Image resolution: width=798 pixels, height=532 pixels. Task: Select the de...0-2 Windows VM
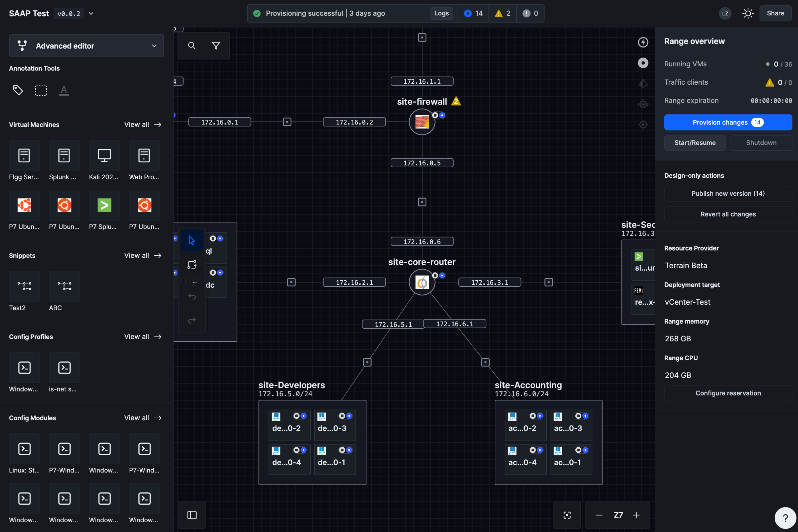coord(289,425)
